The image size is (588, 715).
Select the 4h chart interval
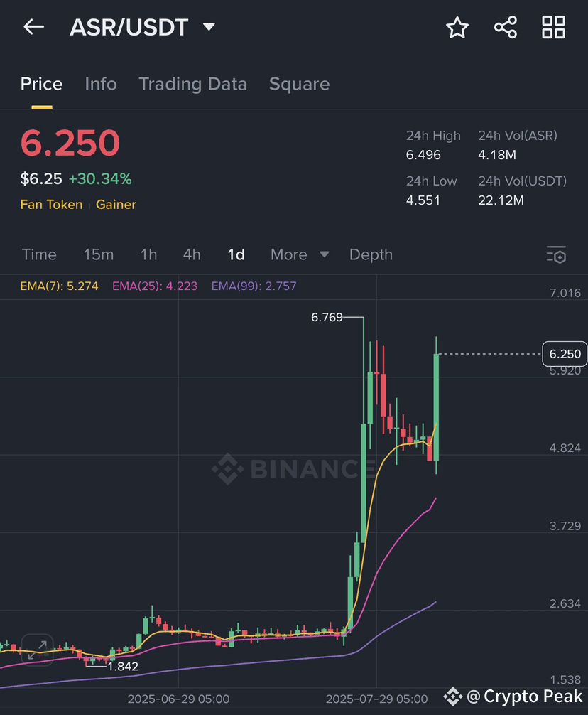[192, 254]
